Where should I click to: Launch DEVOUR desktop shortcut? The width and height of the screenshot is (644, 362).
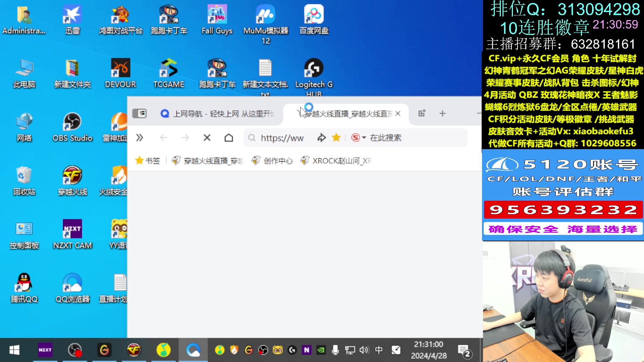coord(120,74)
